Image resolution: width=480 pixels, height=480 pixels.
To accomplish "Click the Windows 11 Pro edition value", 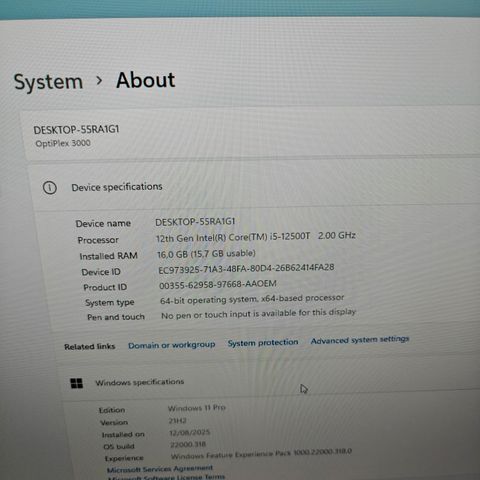I will coord(197,408).
